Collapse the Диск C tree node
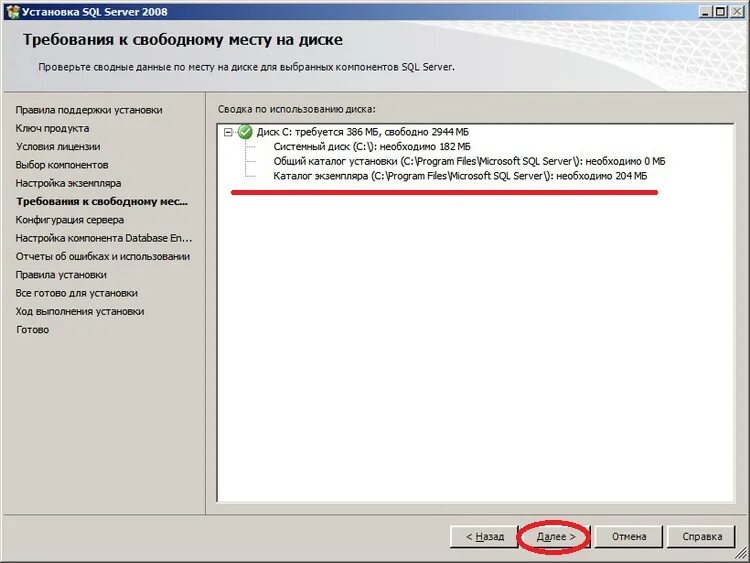The image size is (750, 563). point(228,132)
